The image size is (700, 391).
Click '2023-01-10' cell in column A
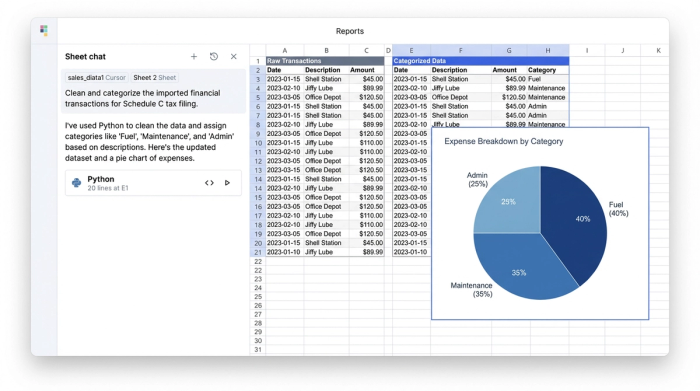[284, 252]
